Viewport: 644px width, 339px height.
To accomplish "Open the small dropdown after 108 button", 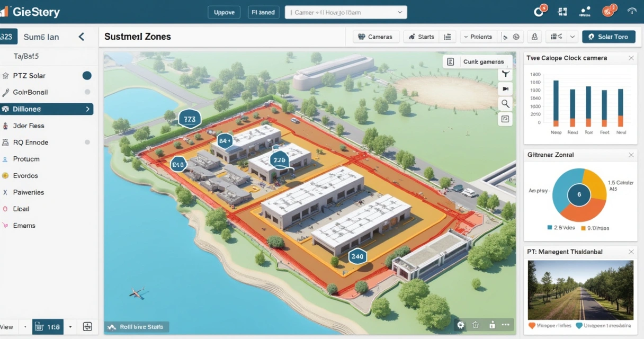I will pyautogui.click(x=70, y=327).
